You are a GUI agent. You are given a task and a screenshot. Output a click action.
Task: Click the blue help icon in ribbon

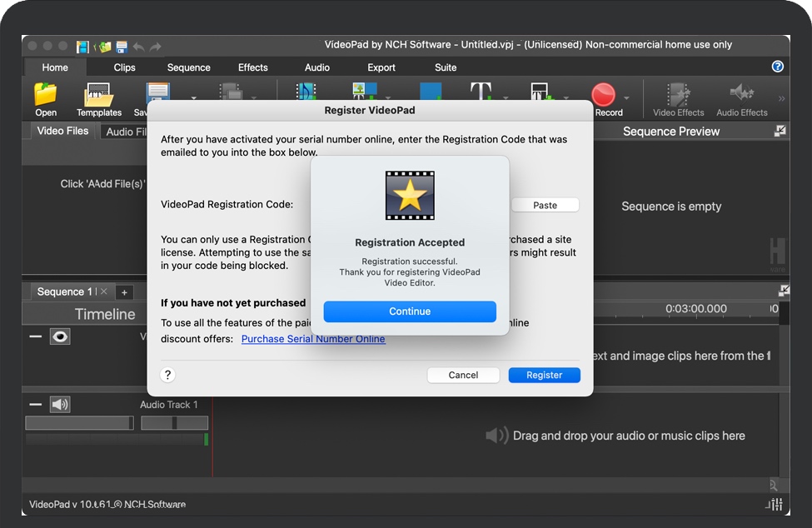click(x=778, y=67)
